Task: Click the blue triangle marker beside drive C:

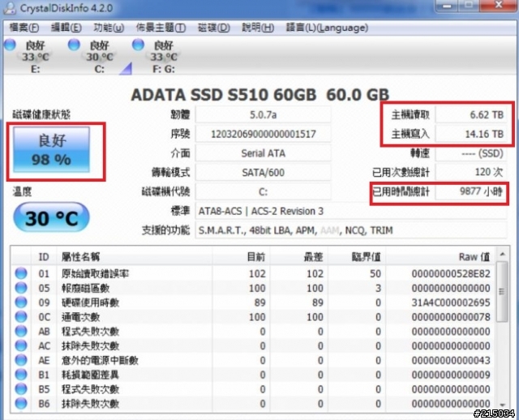Action: [127, 68]
